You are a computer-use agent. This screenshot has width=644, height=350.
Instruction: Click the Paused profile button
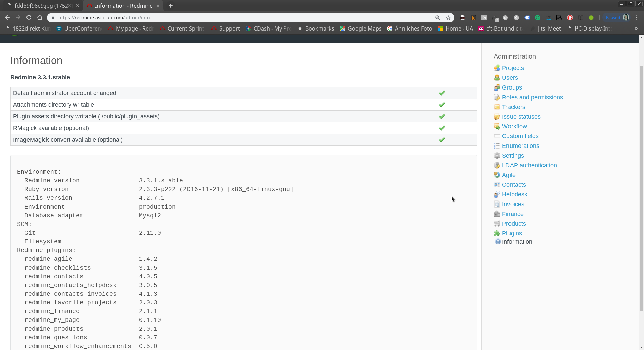tap(617, 18)
